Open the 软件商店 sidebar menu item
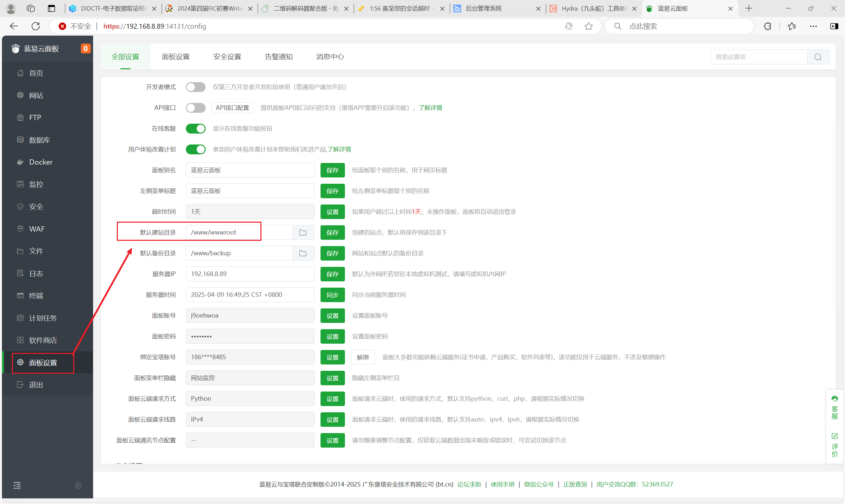The height and width of the screenshot is (504, 845). click(x=43, y=340)
